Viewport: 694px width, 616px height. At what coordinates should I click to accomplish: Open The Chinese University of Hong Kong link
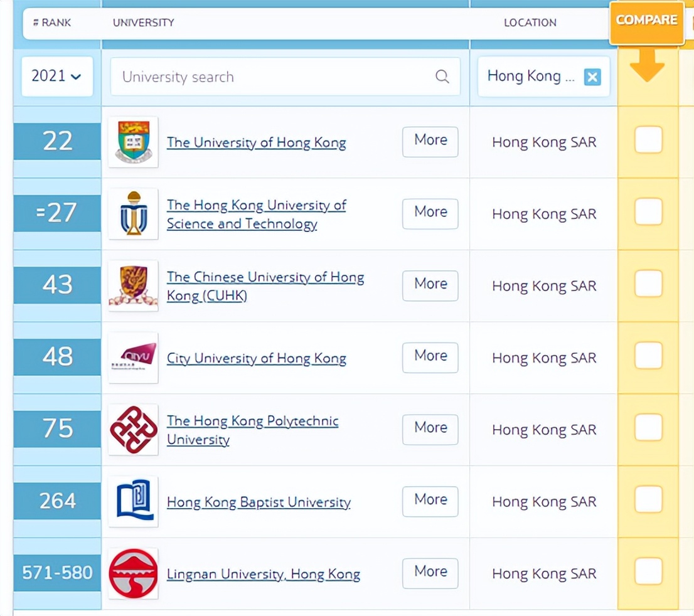click(265, 286)
